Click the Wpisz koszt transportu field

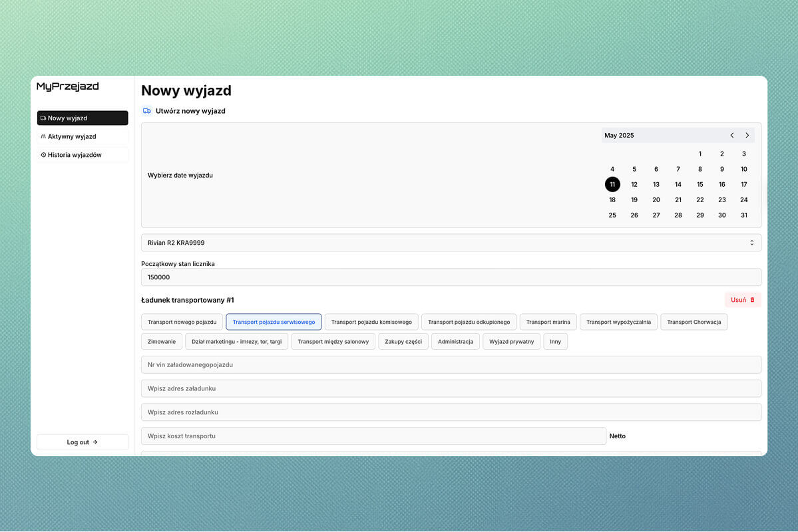373,436
